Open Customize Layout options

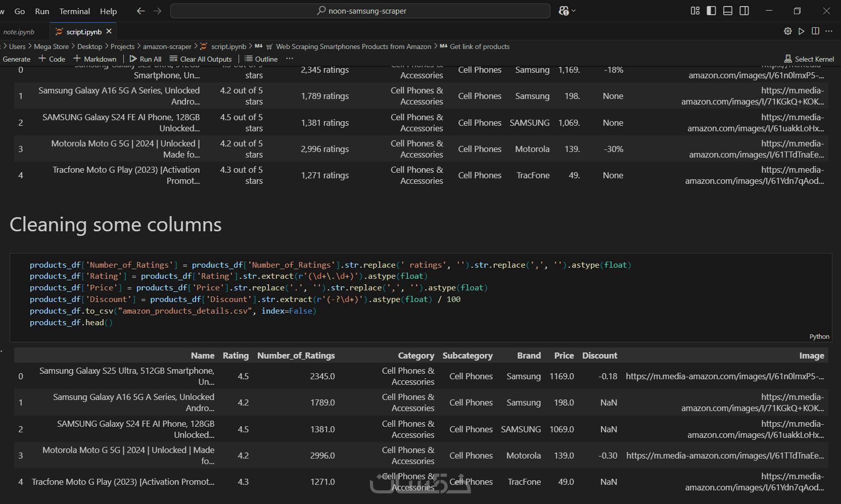(x=695, y=11)
